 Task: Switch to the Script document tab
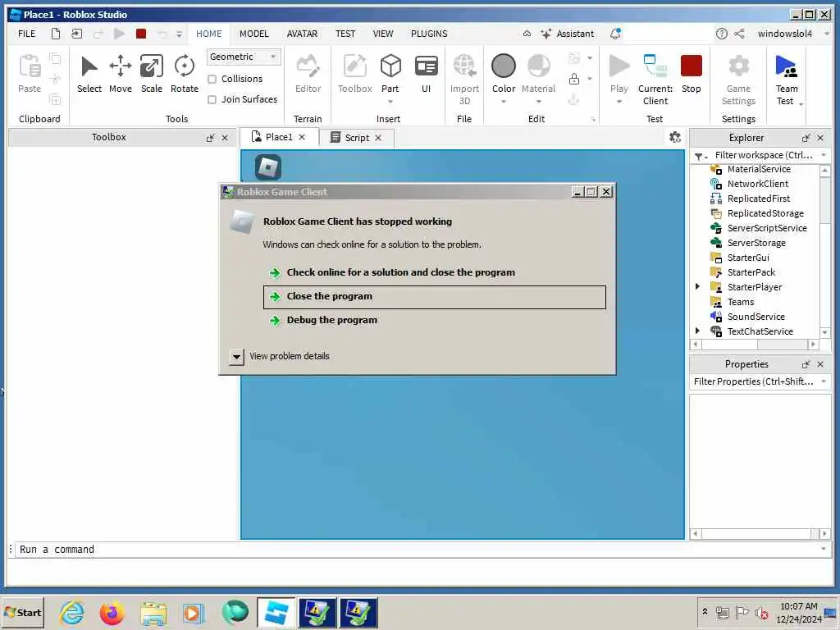tap(357, 138)
